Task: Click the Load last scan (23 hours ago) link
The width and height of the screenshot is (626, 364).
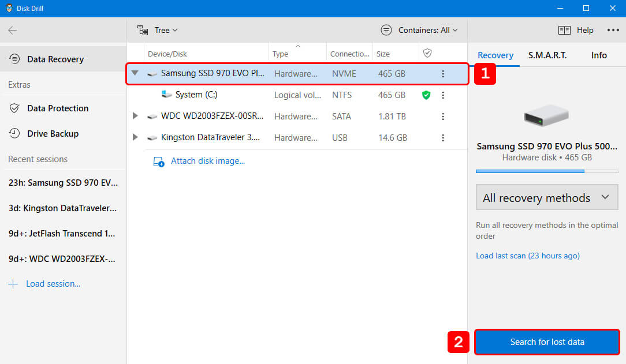Action: click(x=527, y=256)
